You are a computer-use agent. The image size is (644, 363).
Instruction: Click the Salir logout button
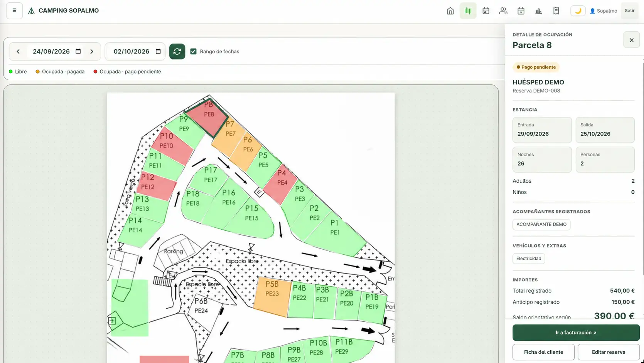(630, 11)
